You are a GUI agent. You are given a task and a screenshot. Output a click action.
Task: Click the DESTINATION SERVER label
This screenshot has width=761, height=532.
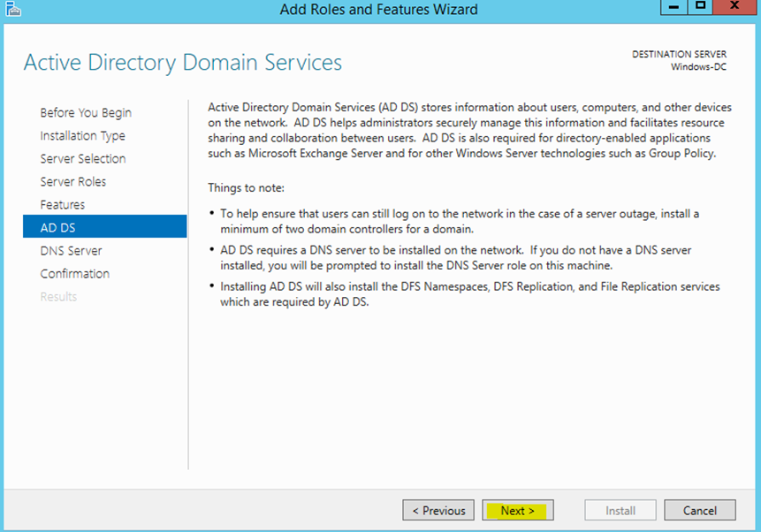click(x=679, y=54)
